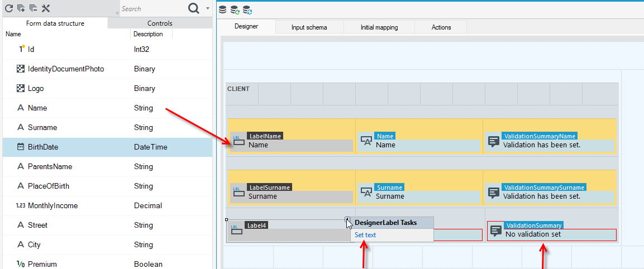Click the string icon beside ParentsName
Screen dimensions: 644x269
coord(21,167)
